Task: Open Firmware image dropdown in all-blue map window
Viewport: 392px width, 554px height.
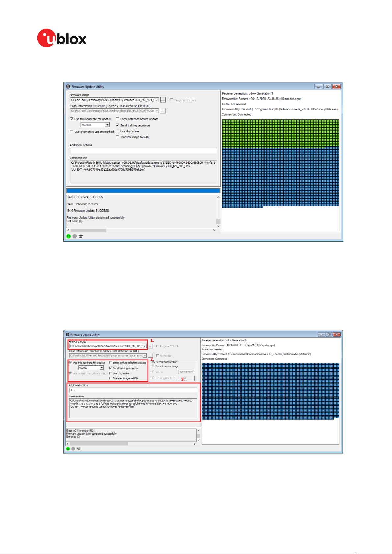Action: pyautogui.click(x=145, y=346)
